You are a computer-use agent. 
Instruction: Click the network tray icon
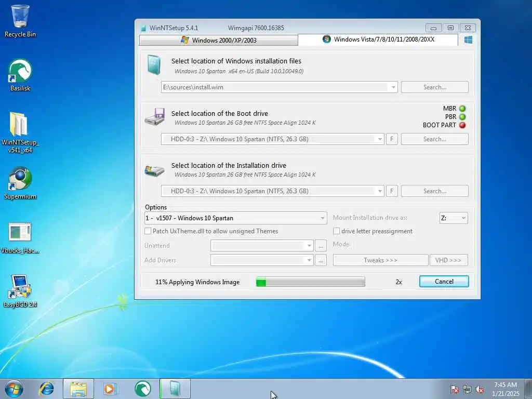(x=467, y=389)
